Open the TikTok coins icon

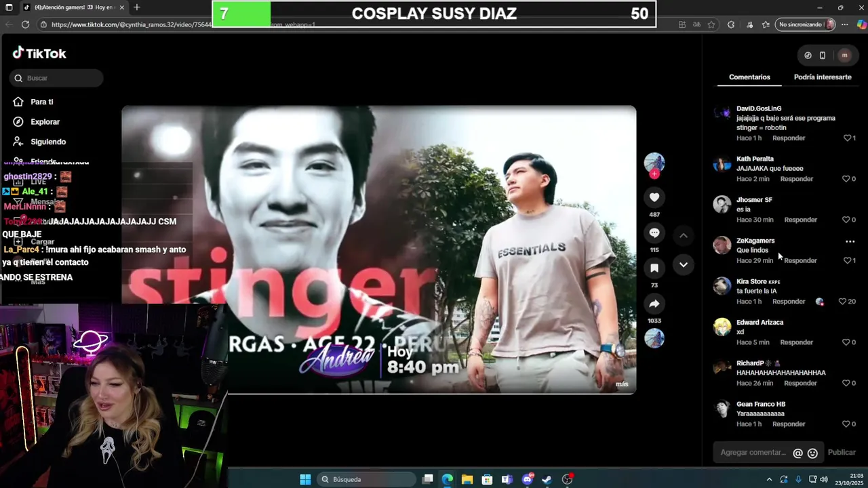pos(808,56)
